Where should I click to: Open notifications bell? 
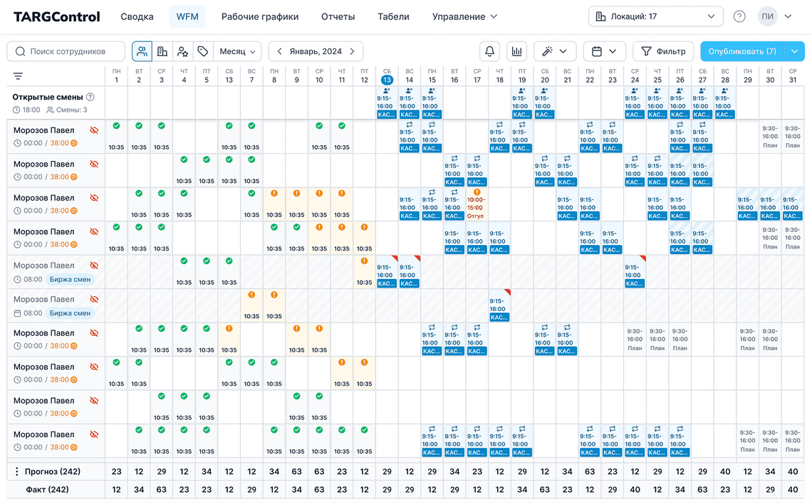pos(490,51)
